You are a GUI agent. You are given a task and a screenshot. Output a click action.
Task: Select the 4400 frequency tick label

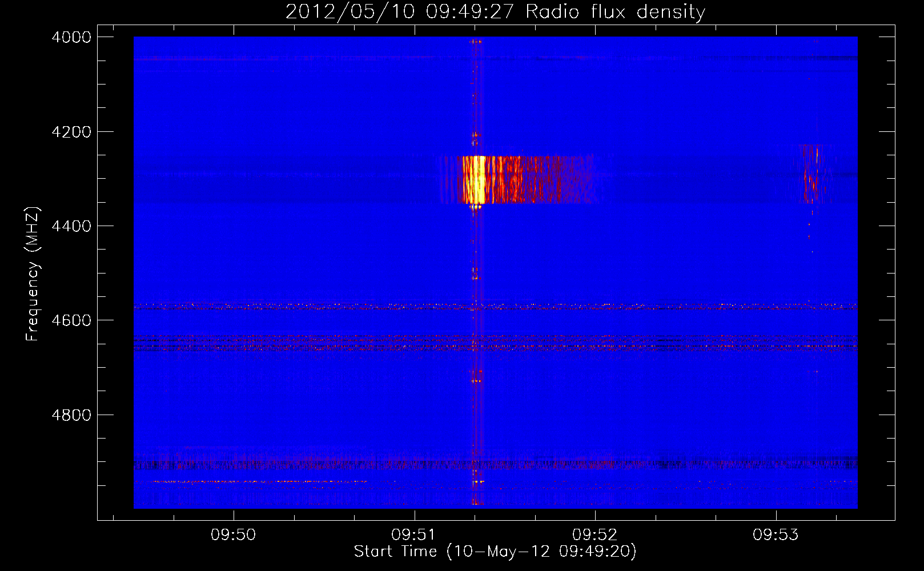[x=71, y=226]
